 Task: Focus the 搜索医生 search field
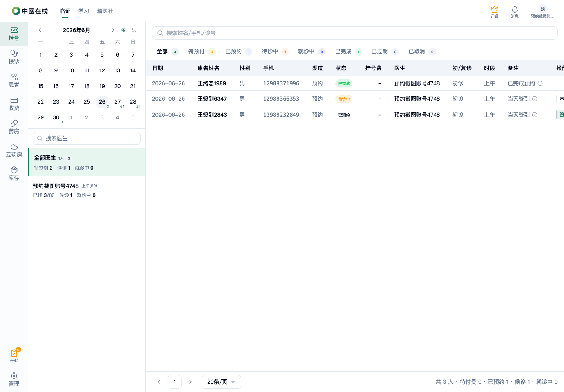(x=87, y=138)
